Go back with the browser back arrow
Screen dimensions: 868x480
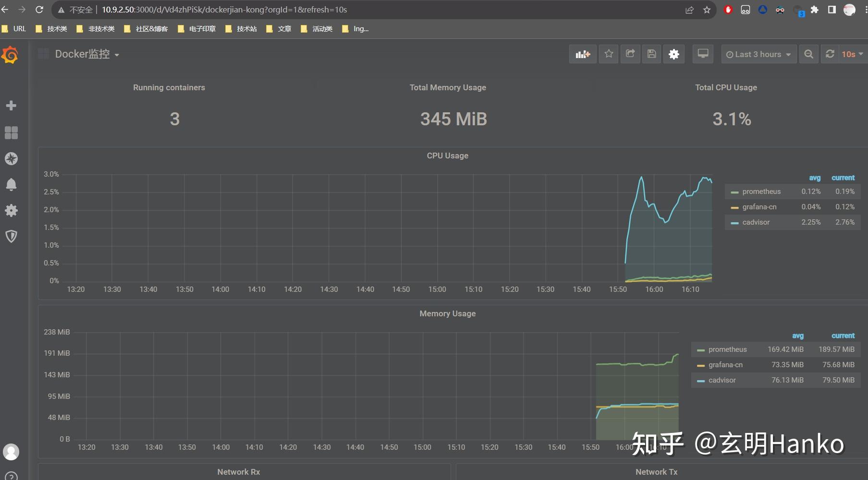click(x=5, y=10)
